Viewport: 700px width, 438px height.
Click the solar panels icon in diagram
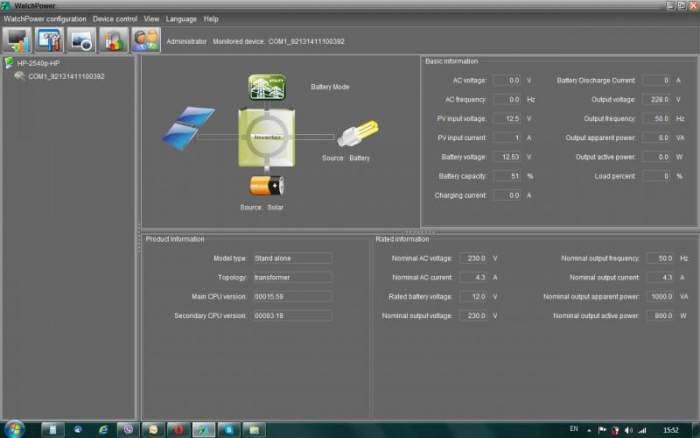(188, 128)
